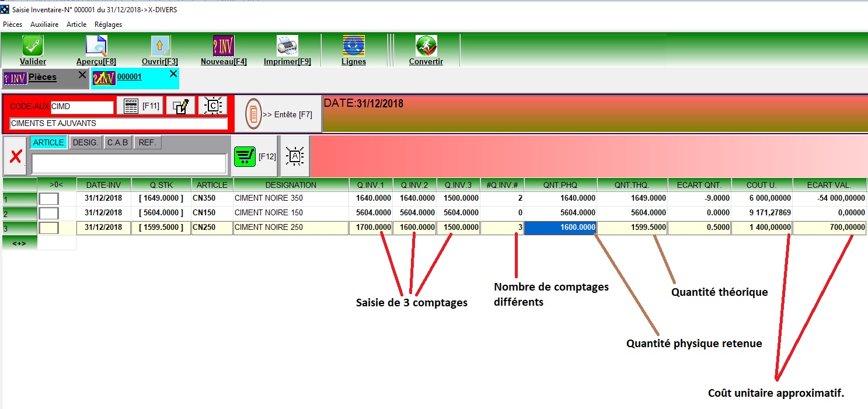This screenshot has width=868, height=409.
Task: Click the Ouvrir[F3] open icon
Action: coord(160,46)
